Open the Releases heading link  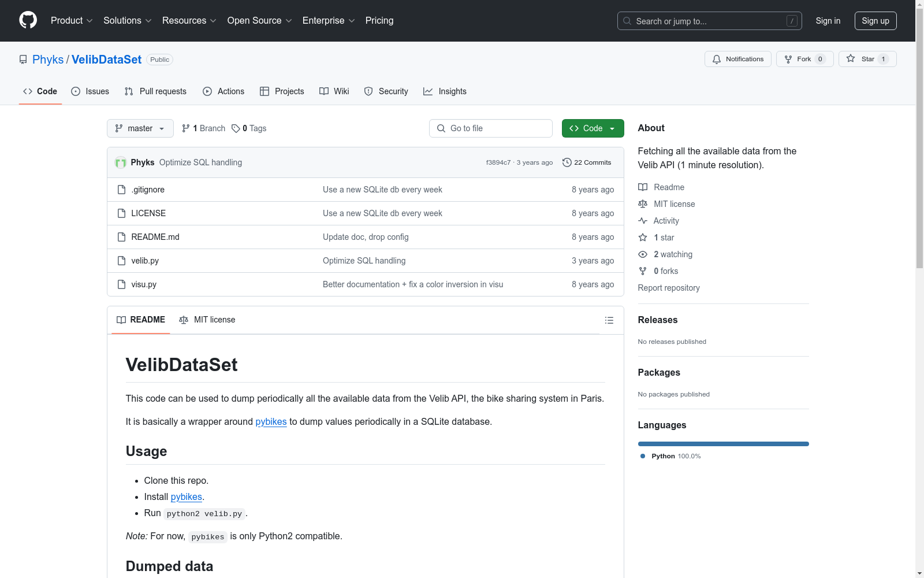coord(658,320)
